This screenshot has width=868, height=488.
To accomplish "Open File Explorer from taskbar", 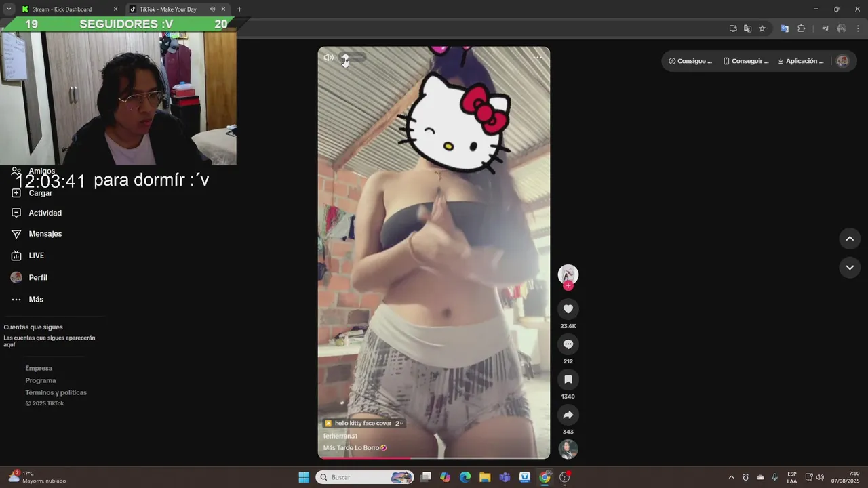I will tap(485, 477).
